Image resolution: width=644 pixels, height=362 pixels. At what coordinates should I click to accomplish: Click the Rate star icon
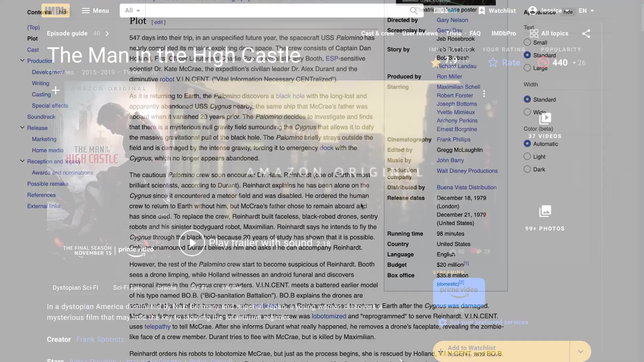tap(493, 63)
